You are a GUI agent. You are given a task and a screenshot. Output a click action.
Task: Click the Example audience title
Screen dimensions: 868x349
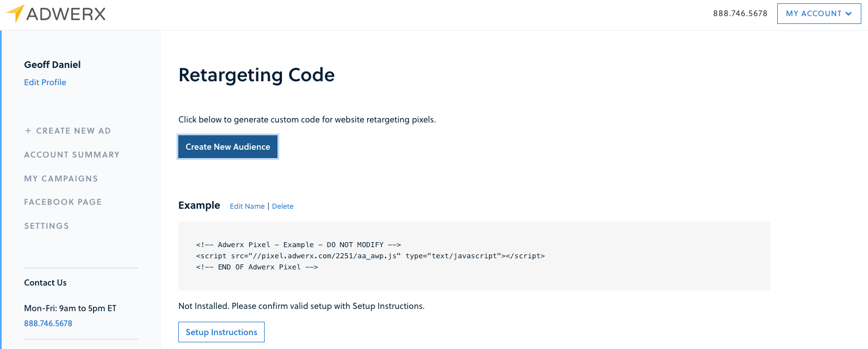(199, 205)
